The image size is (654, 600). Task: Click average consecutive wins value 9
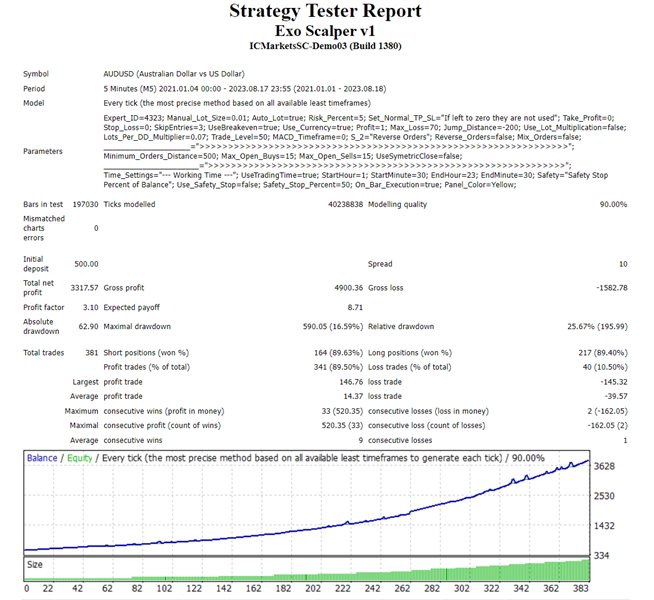pos(360,440)
